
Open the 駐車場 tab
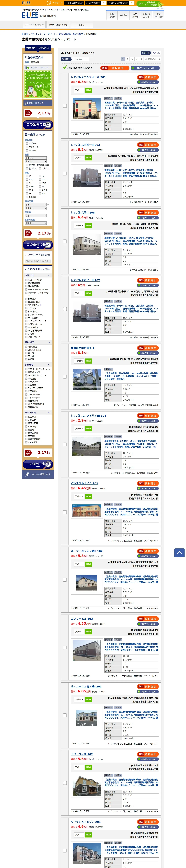click(81, 25)
